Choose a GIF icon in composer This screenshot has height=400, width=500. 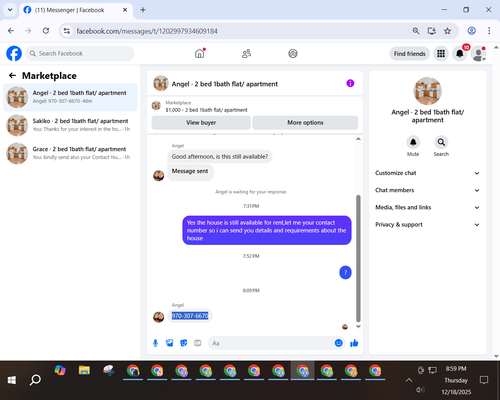[x=198, y=343]
